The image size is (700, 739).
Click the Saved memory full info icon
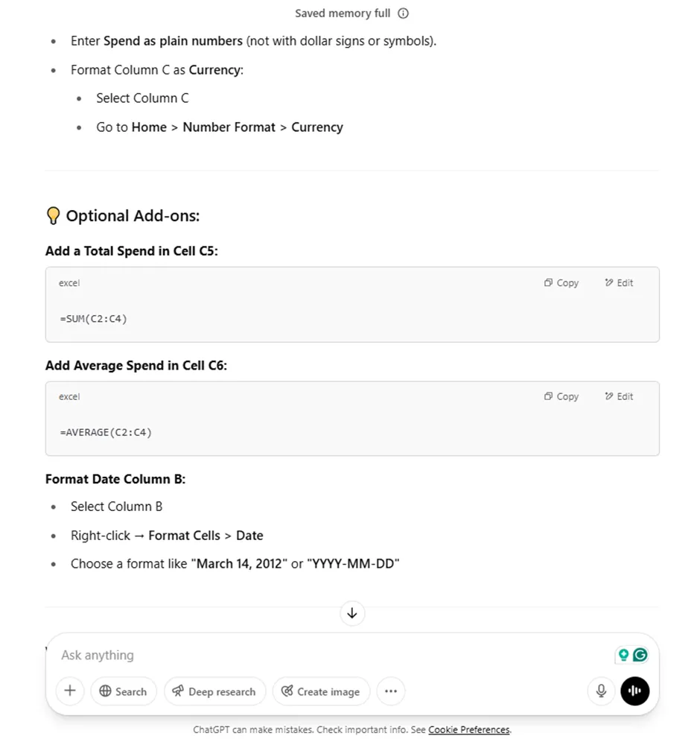(403, 13)
